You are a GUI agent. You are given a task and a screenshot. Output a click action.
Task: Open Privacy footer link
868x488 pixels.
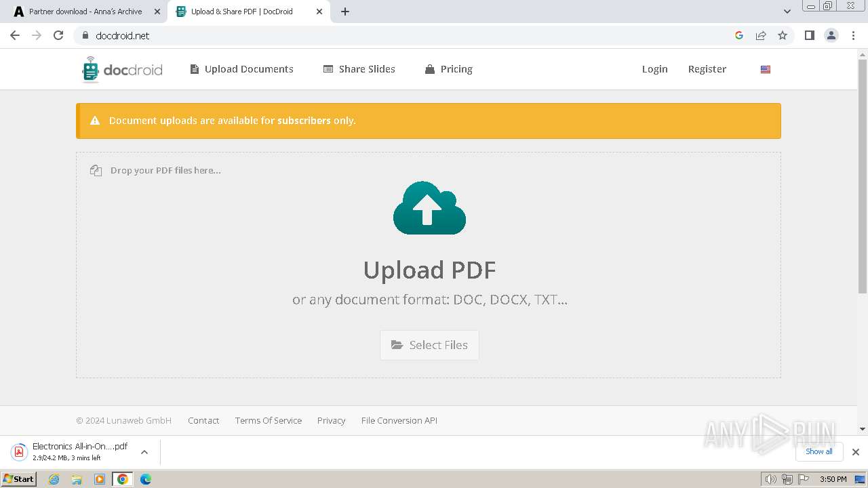pyautogui.click(x=331, y=420)
